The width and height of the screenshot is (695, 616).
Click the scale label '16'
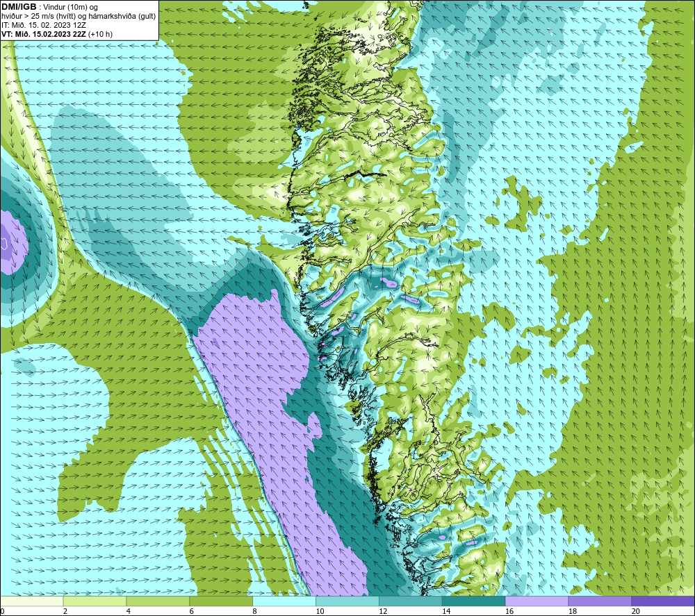coord(509,611)
